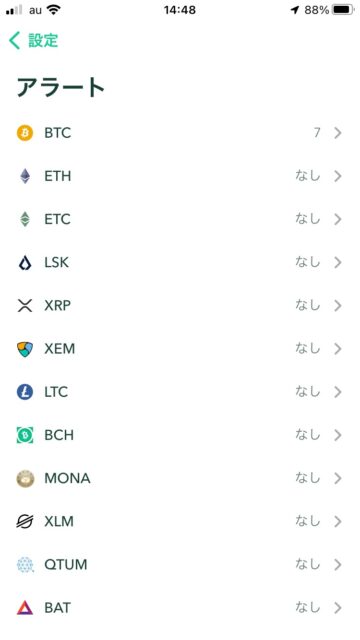Tap the XRP cross icon

click(x=25, y=306)
